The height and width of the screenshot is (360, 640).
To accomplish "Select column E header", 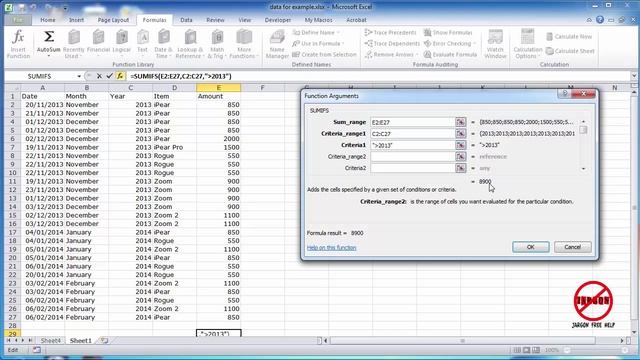I will tap(218, 88).
